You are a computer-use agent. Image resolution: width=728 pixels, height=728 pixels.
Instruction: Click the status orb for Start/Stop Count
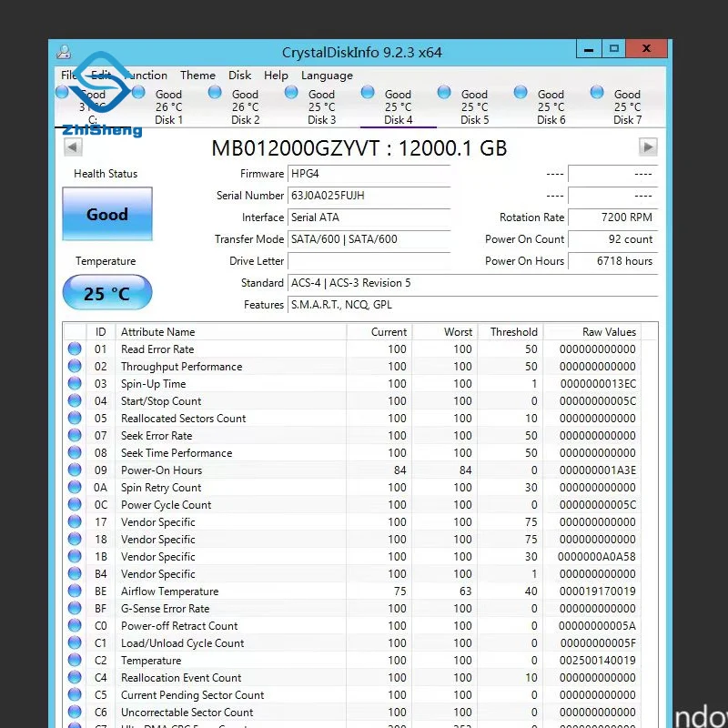(75, 400)
